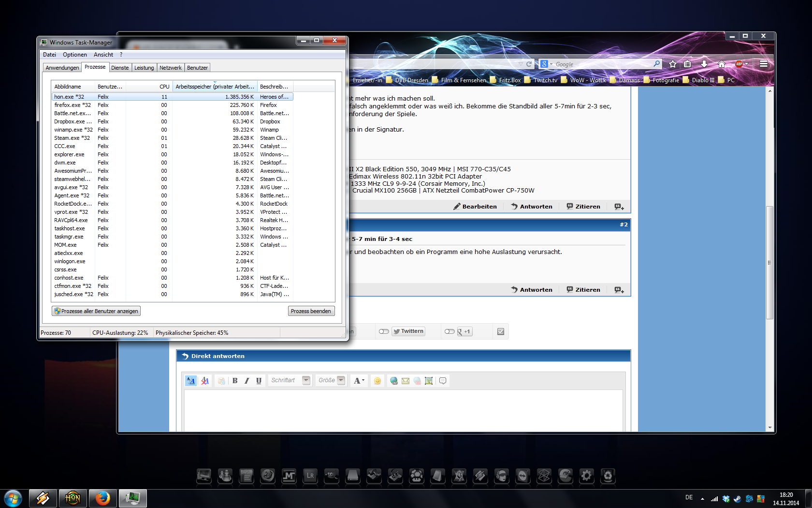The width and height of the screenshot is (812, 508).
Task: Switch to the Dienste tab
Action: 120,68
